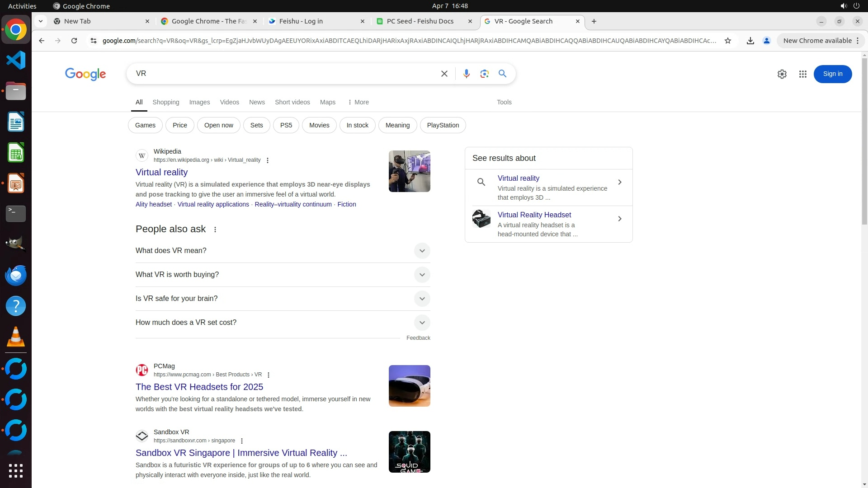Open Google Lens image search
The width and height of the screenshot is (868, 488).
pos(484,74)
